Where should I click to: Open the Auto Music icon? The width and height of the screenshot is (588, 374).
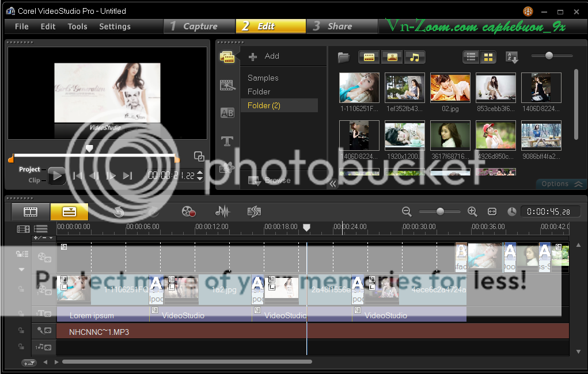click(x=254, y=212)
